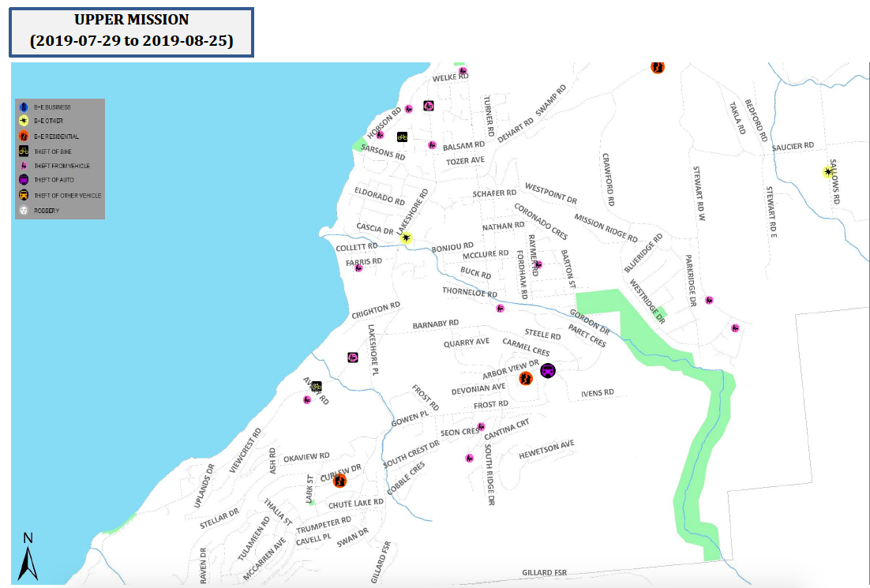Image resolution: width=870 pixels, height=588 pixels.
Task: Select the pink marker beside Raymer Rd
Action: pos(538,264)
